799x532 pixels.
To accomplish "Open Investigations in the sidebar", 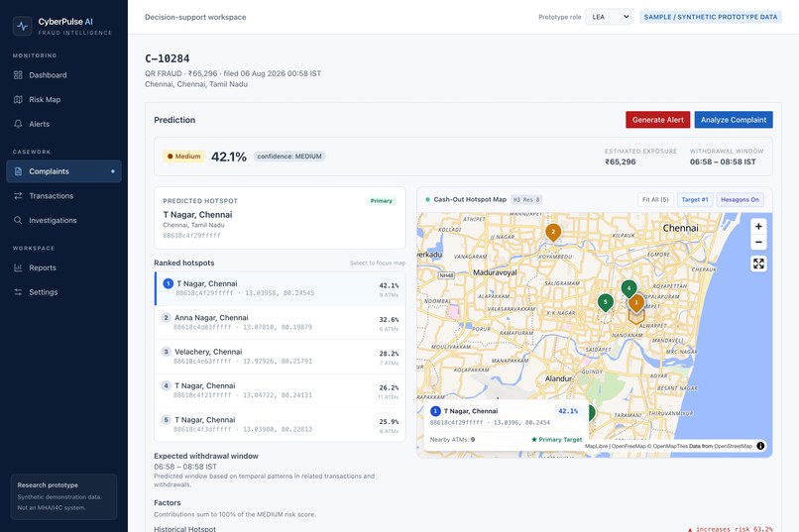I will point(63,221).
